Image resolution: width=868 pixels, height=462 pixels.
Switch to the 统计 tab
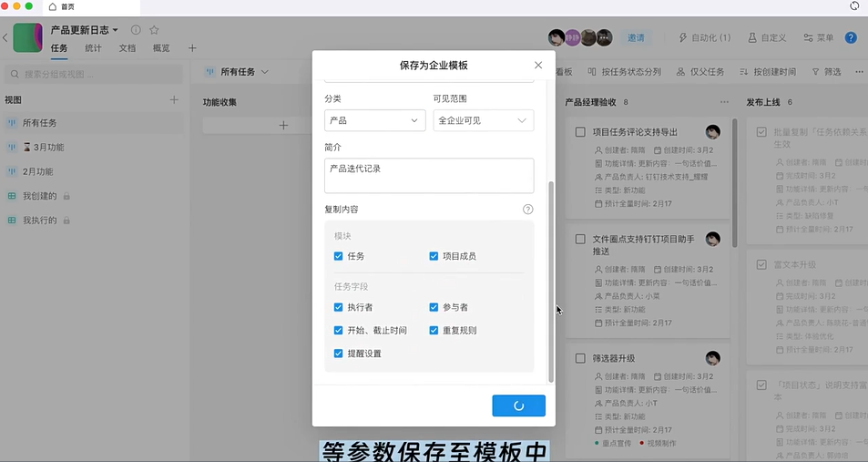coord(93,48)
